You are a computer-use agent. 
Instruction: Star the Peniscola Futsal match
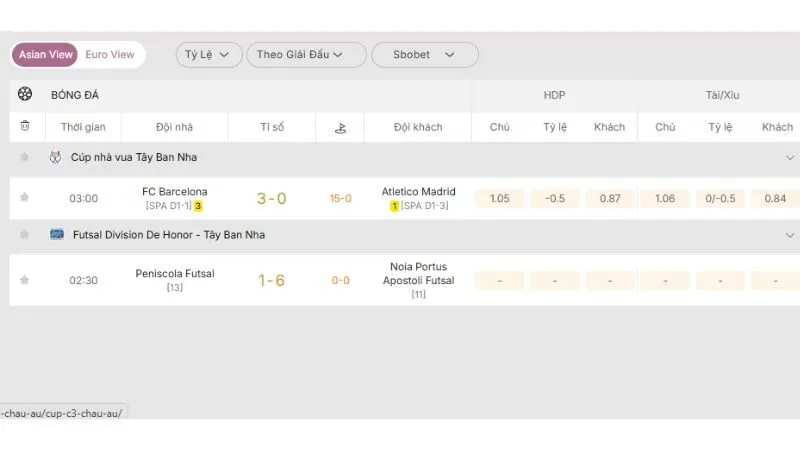(25, 280)
